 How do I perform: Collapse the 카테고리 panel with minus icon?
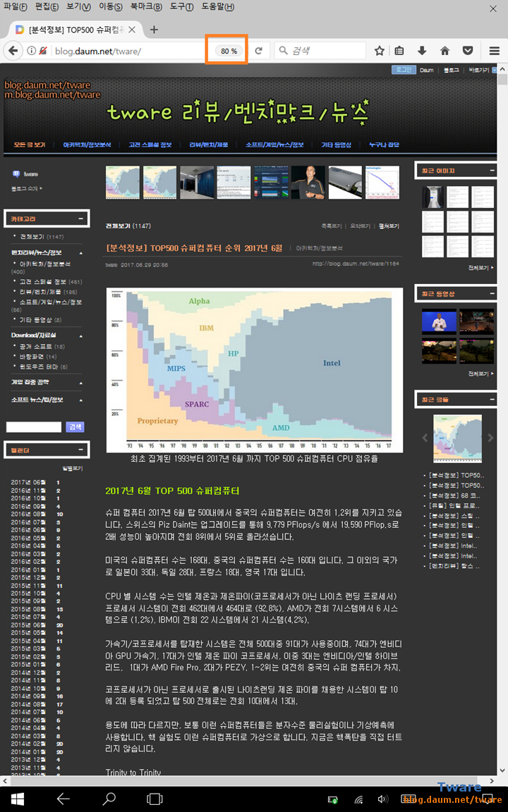80,219
